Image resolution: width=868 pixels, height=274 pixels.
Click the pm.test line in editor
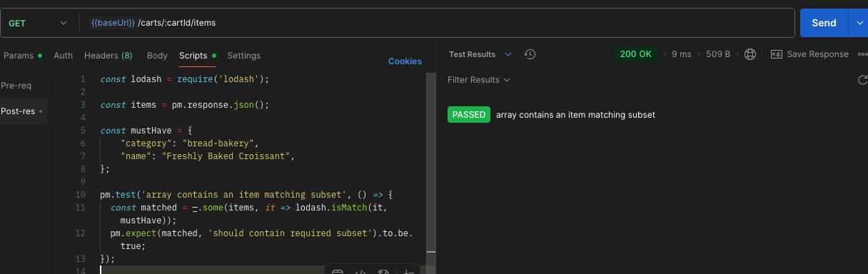(x=247, y=195)
